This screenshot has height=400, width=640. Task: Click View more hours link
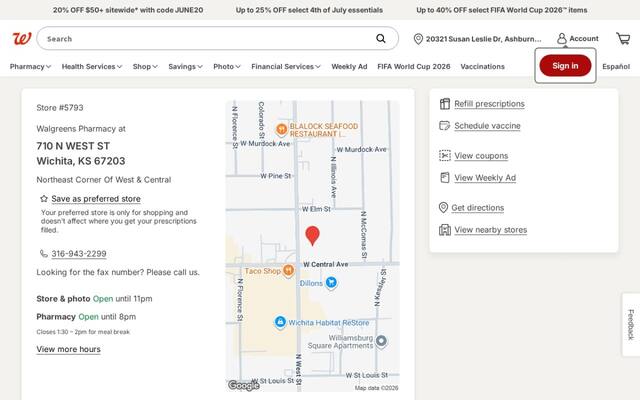(x=68, y=349)
